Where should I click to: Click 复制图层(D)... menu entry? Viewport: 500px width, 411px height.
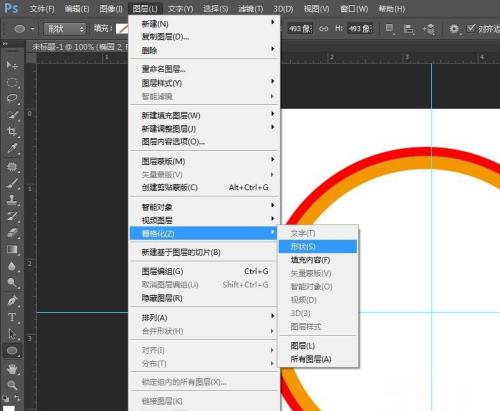tap(204, 37)
